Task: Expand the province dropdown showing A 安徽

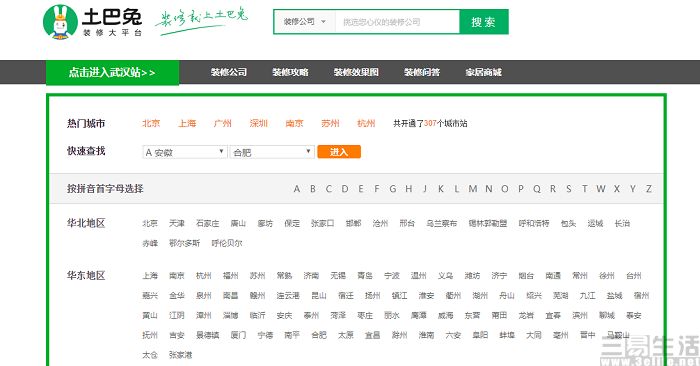Action: 185,152
